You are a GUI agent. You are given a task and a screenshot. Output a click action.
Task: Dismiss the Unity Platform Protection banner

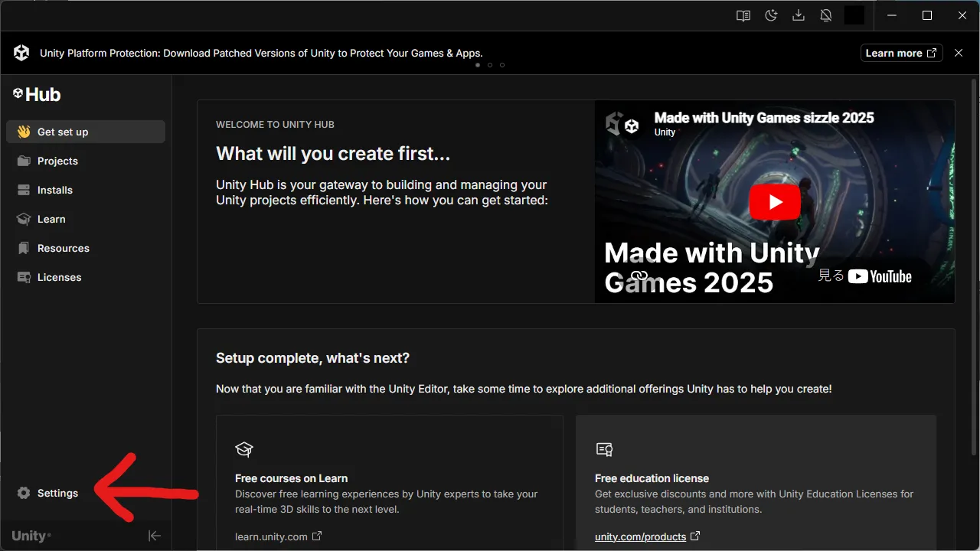coord(958,53)
